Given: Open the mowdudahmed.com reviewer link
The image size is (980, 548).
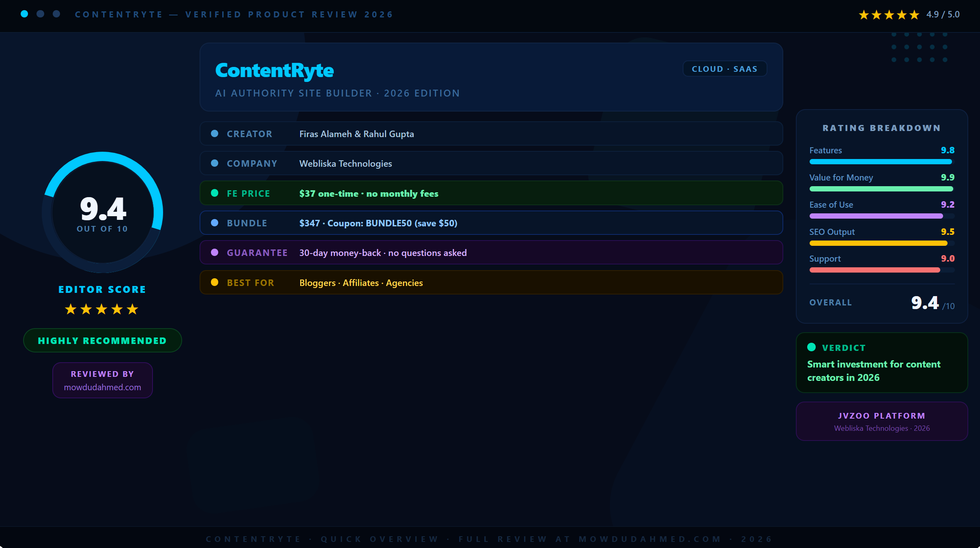Looking at the screenshot, I should tap(103, 387).
